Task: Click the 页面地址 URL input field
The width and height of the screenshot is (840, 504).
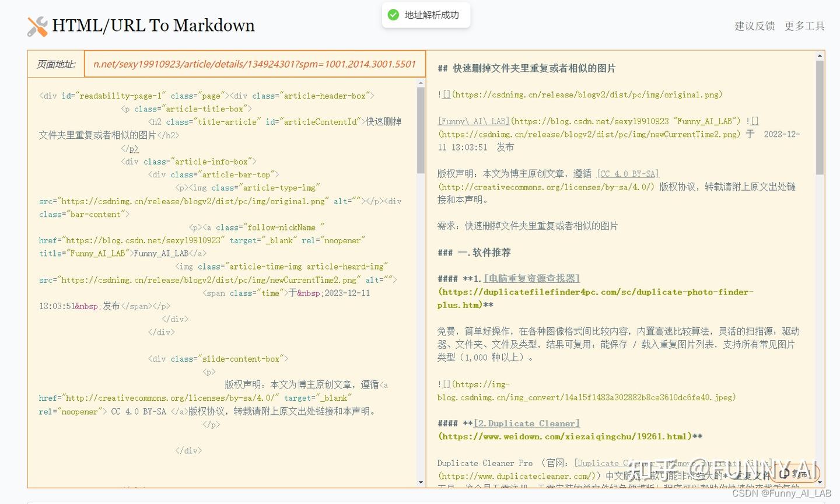Action: pyautogui.click(x=255, y=64)
